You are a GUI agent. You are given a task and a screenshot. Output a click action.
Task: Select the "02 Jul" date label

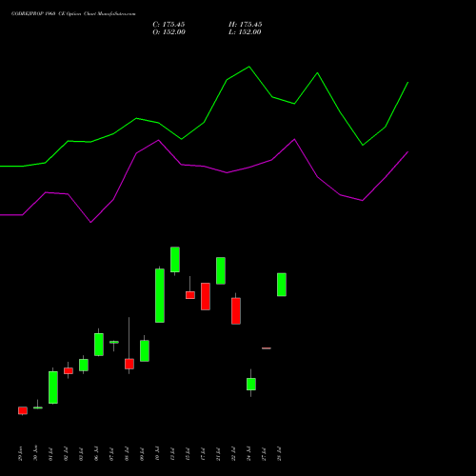[x=66, y=454]
